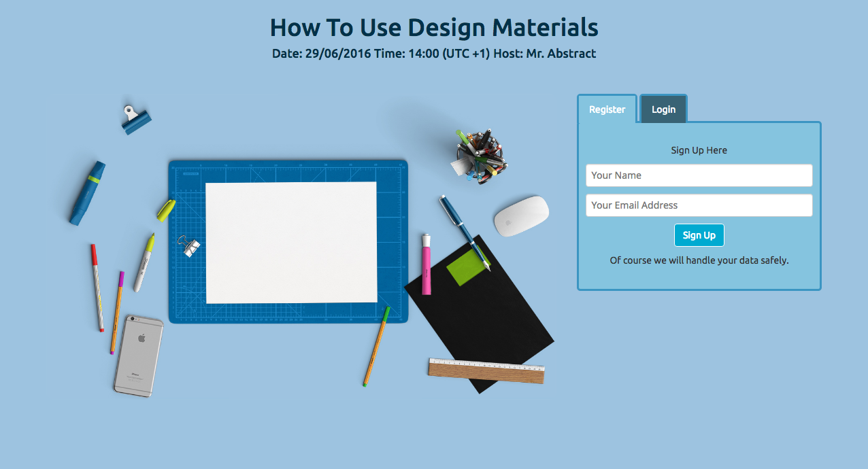Image resolution: width=868 pixels, height=469 pixels.
Task: Click the date and host information line
Action: click(434, 54)
